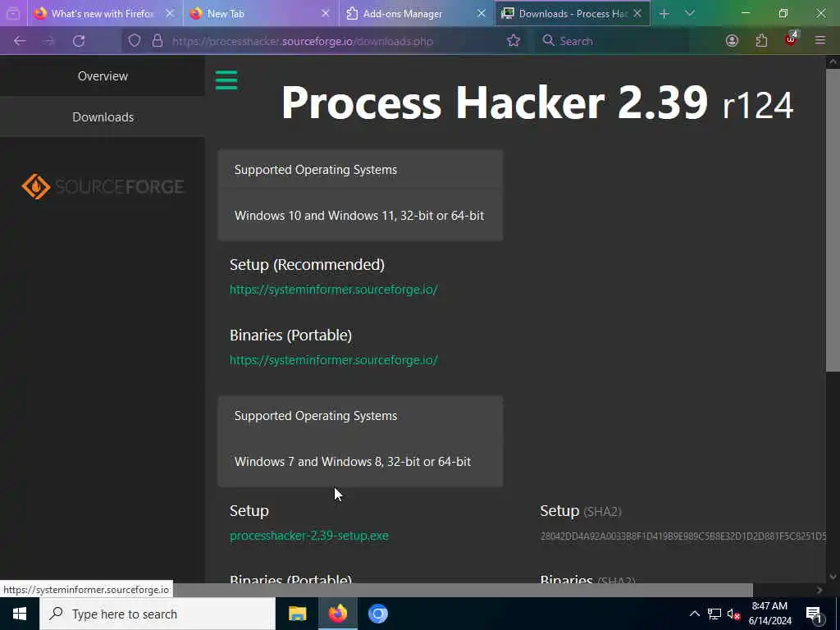Click the Windows 7 and Windows 8 text
Image resolution: width=840 pixels, height=630 pixels.
353,461
